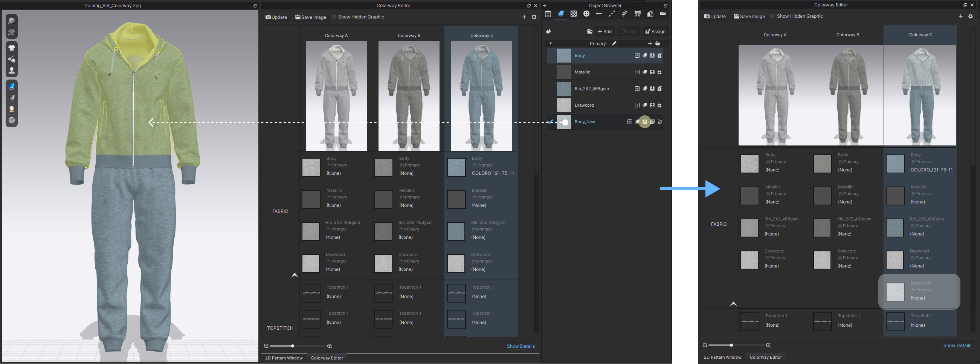Click the water droplets icon in Object Browser
Screen dimensions: 980x364
549,31
